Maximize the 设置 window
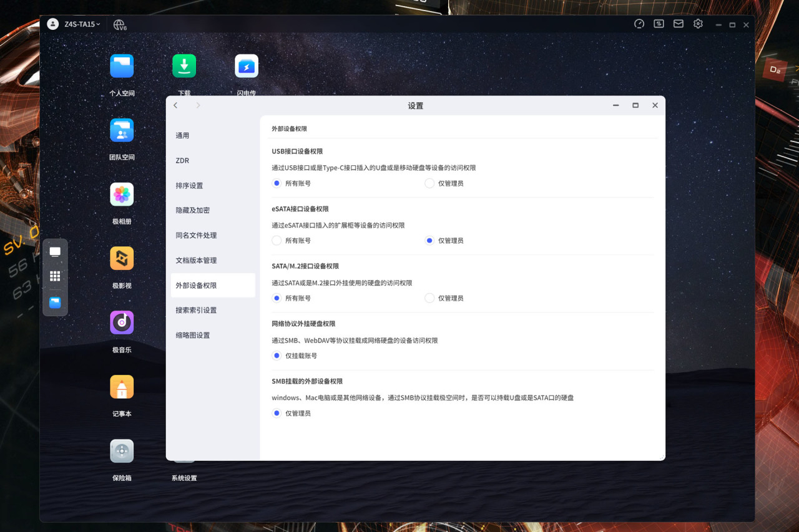Image resolution: width=799 pixels, height=532 pixels. [x=635, y=105]
